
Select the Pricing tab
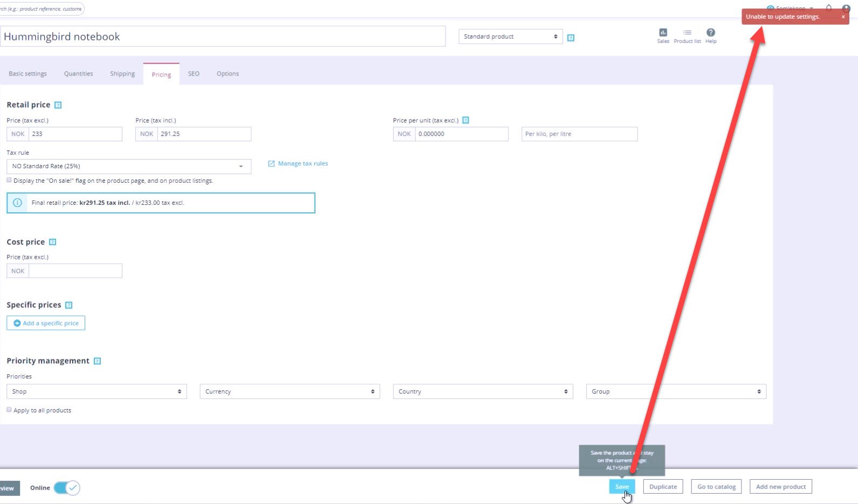pyautogui.click(x=161, y=74)
